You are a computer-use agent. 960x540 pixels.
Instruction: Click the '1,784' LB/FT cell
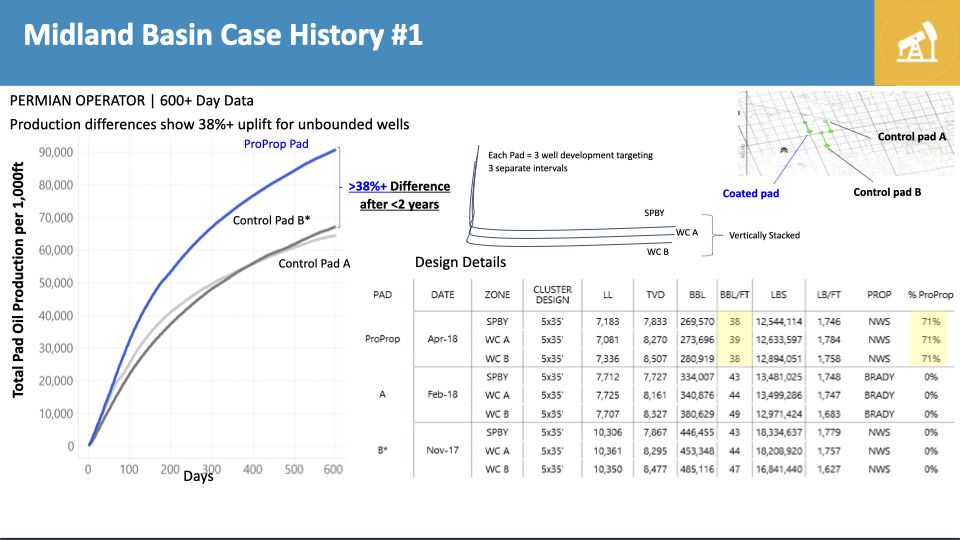(x=828, y=340)
